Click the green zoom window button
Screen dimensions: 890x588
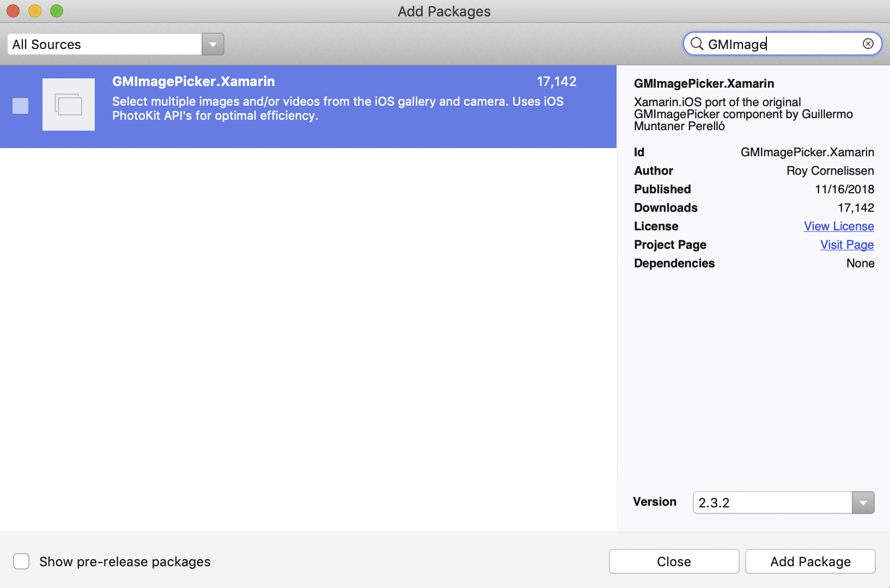tap(57, 11)
